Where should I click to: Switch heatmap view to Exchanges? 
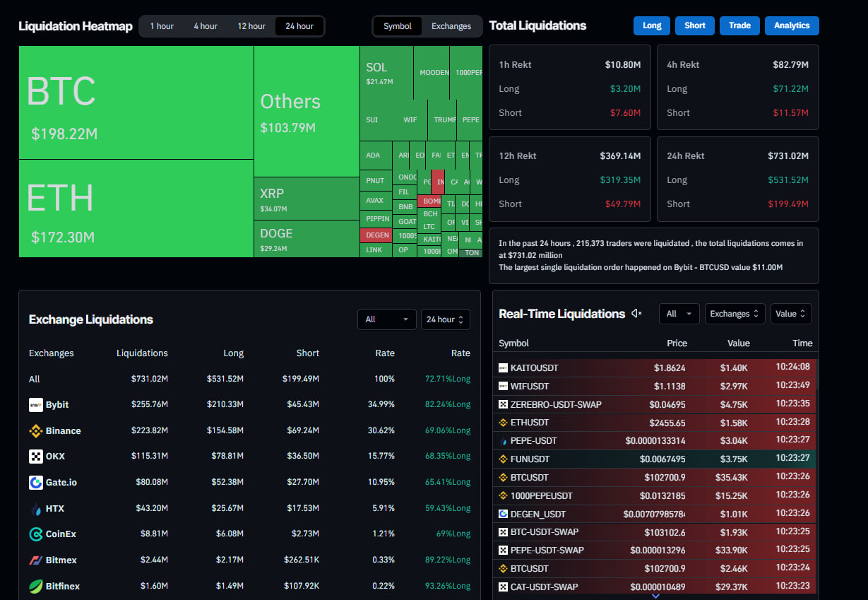click(x=451, y=26)
